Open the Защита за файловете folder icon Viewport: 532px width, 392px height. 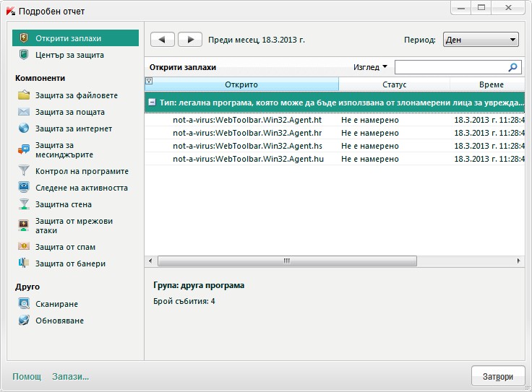click(x=24, y=95)
